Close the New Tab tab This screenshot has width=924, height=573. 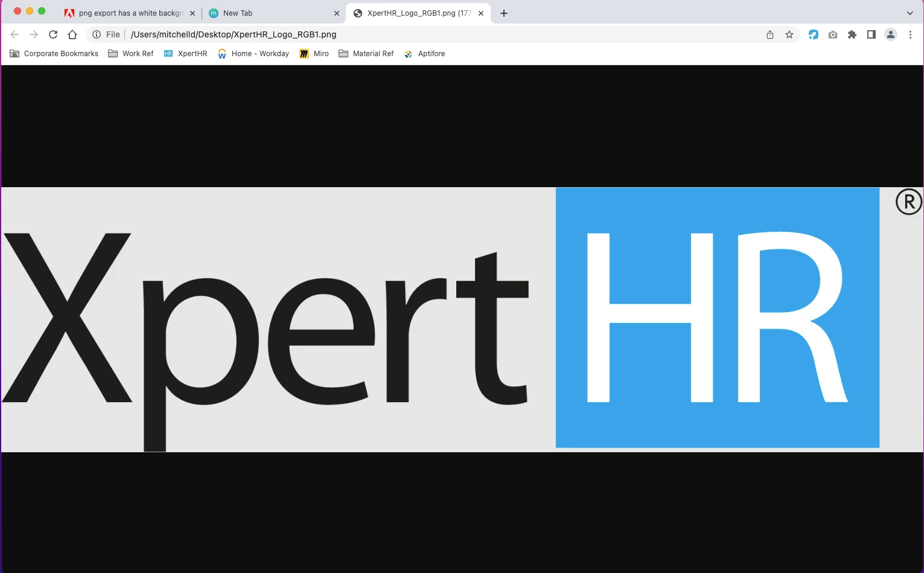(337, 13)
